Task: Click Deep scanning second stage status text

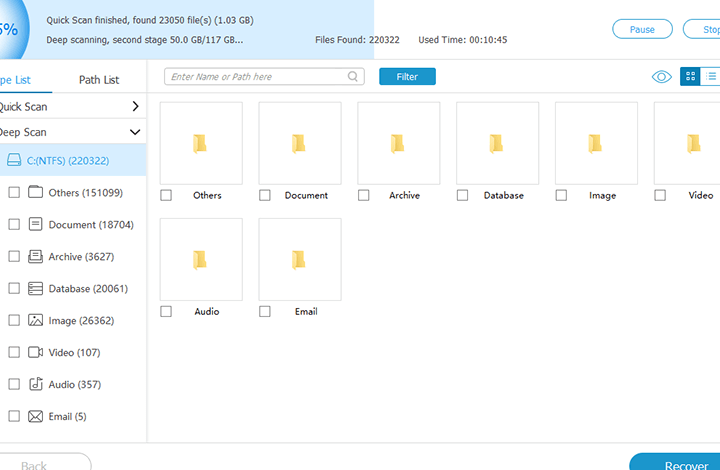Action: [x=145, y=40]
